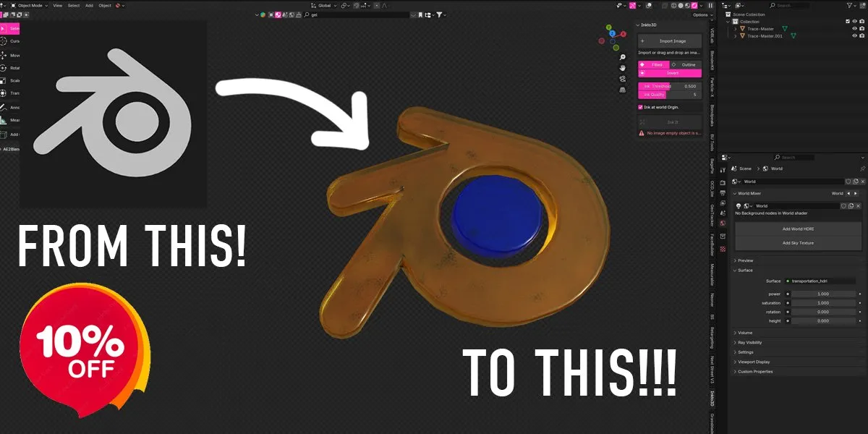Click the pan view hand icon
Screen dimensions: 868x434
pyautogui.click(x=623, y=68)
